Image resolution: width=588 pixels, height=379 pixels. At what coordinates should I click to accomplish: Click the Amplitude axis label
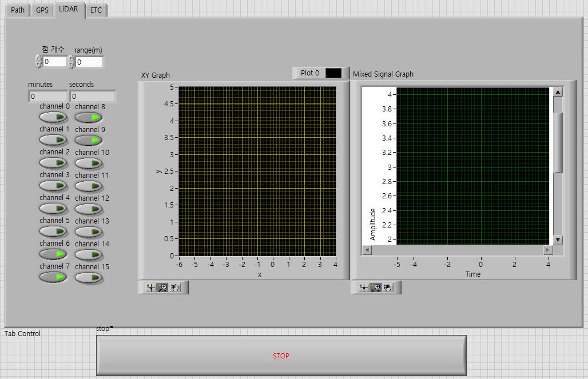click(x=372, y=224)
